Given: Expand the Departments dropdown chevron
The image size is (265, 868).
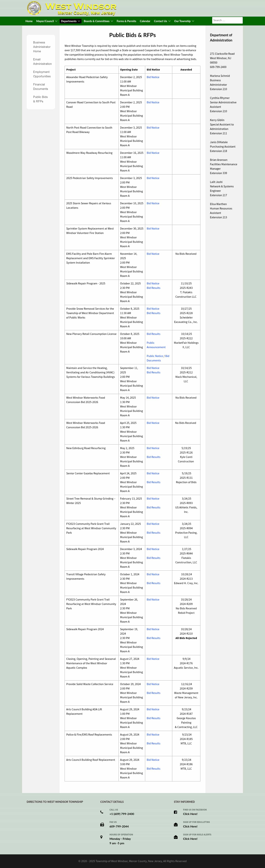Looking at the screenshot, I should coord(79,21).
